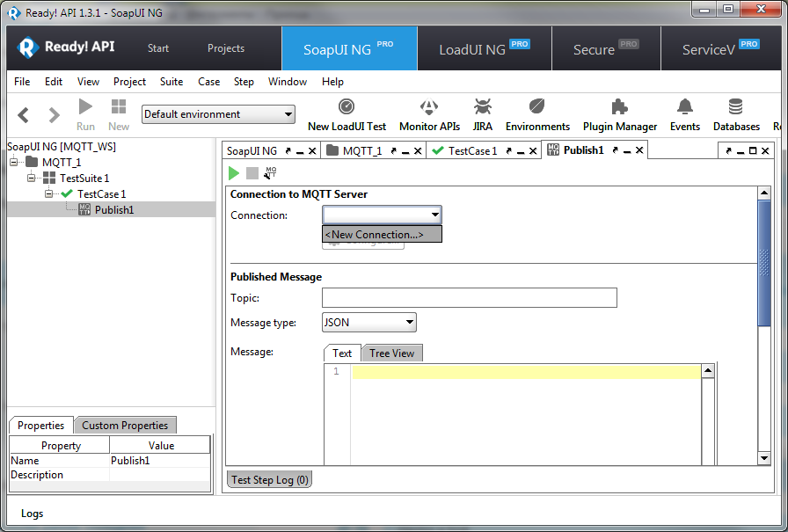Open the Events bell icon
Image resolution: width=788 pixels, height=532 pixels.
click(x=684, y=115)
